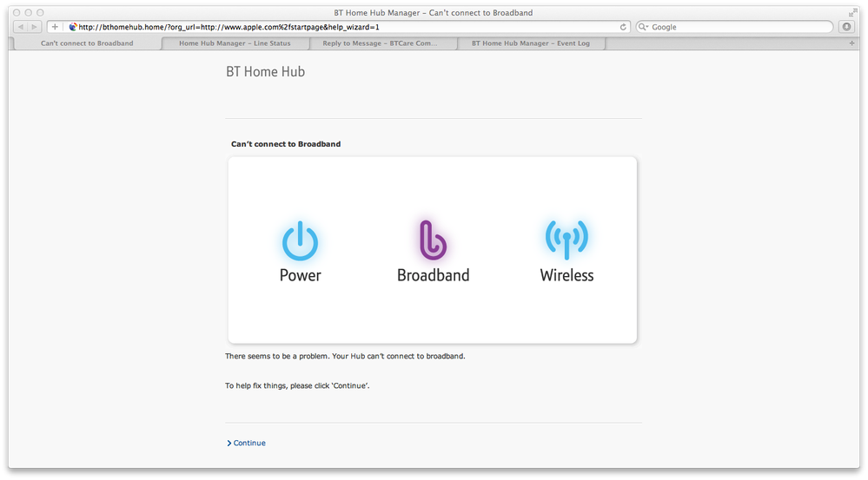Open the BT Home Hub Manager – Event Log tab
Image resolution: width=868 pixels, height=480 pixels.
pyautogui.click(x=531, y=43)
